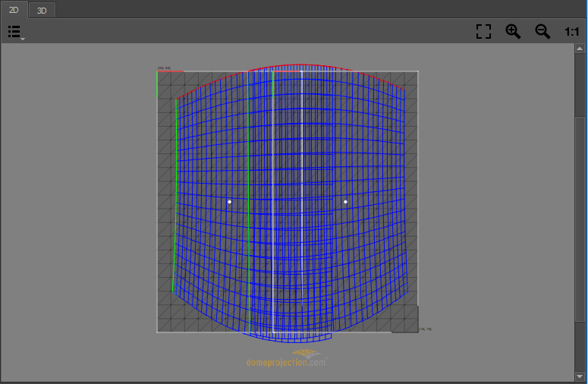588x384 pixels.
Task: Click the fit-to-screen view icon
Action: (483, 31)
